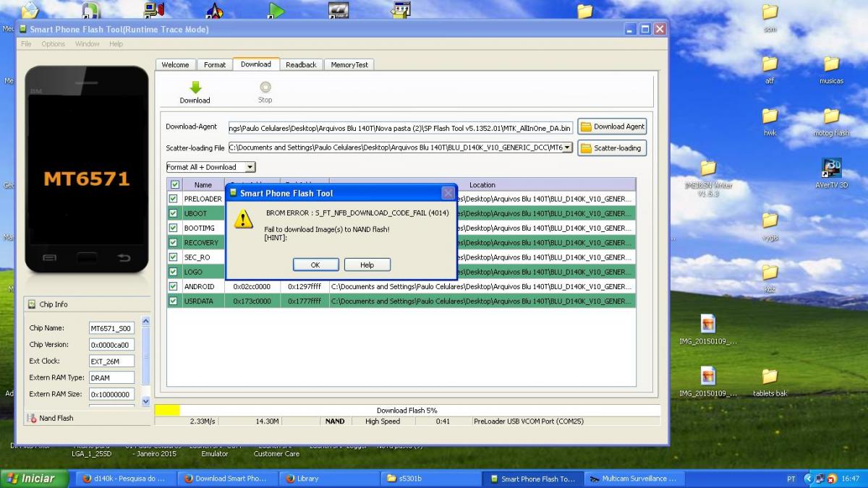Open the IMEI&SN Writer desktop folder
The width and height of the screenshot is (868, 488).
[x=708, y=168]
